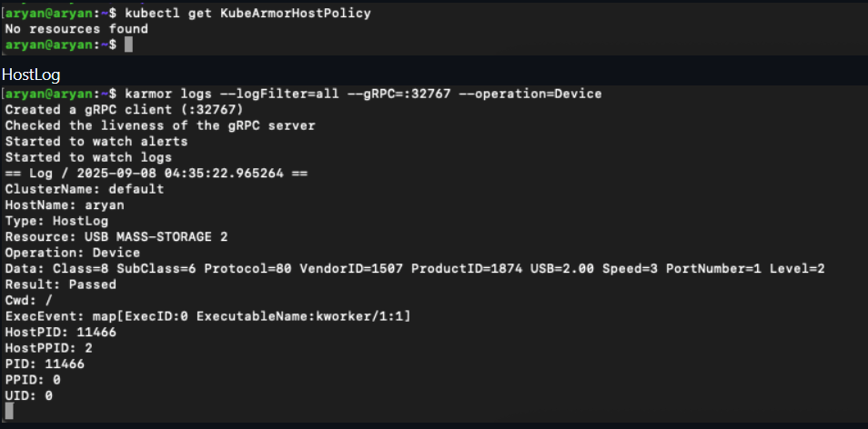Click the "No resources found" output line
Image resolution: width=868 pixels, height=429 pixels.
click(76, 29)
